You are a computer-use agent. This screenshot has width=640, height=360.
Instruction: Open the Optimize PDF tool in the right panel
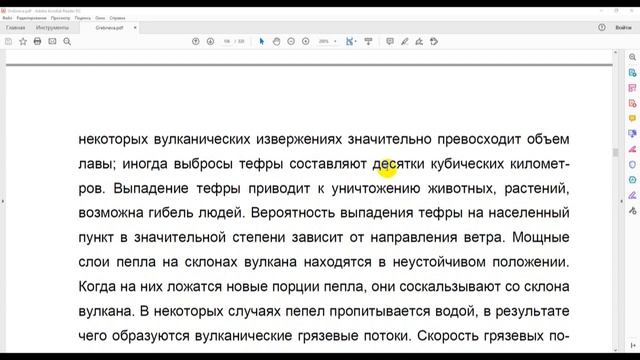[632, 180]
